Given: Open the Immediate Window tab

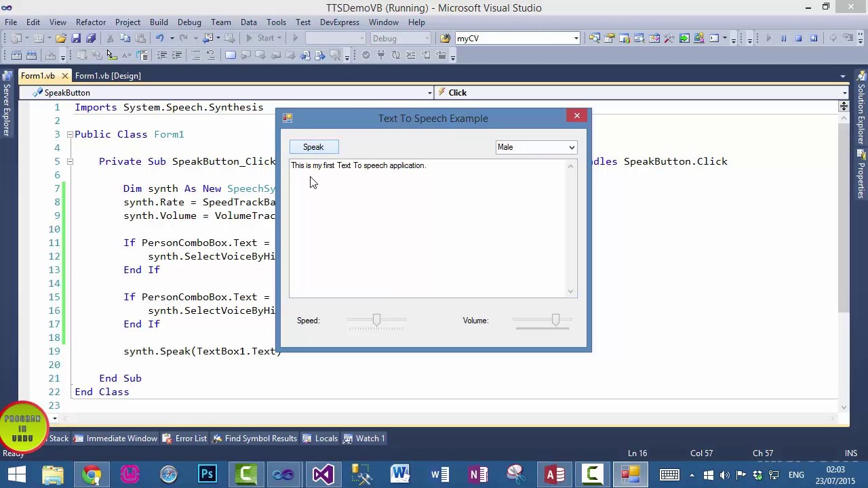Looking at the screenshot, I should [x=115, y=439].
